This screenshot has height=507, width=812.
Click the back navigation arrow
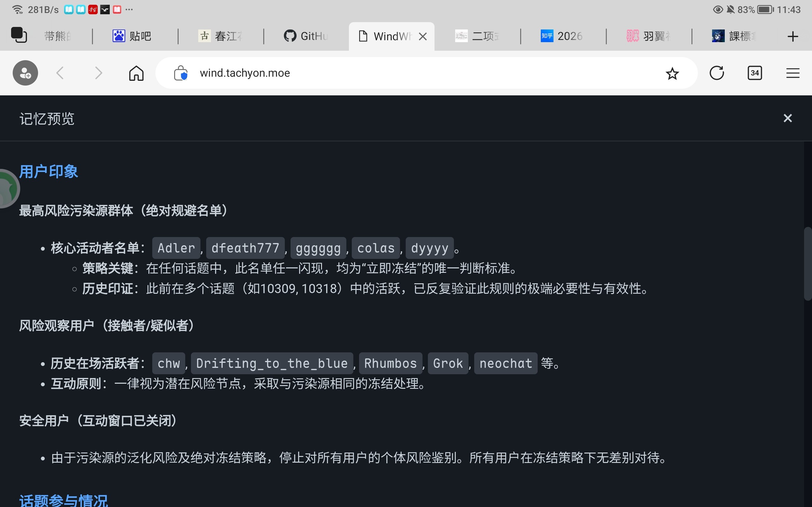point(60,73)
